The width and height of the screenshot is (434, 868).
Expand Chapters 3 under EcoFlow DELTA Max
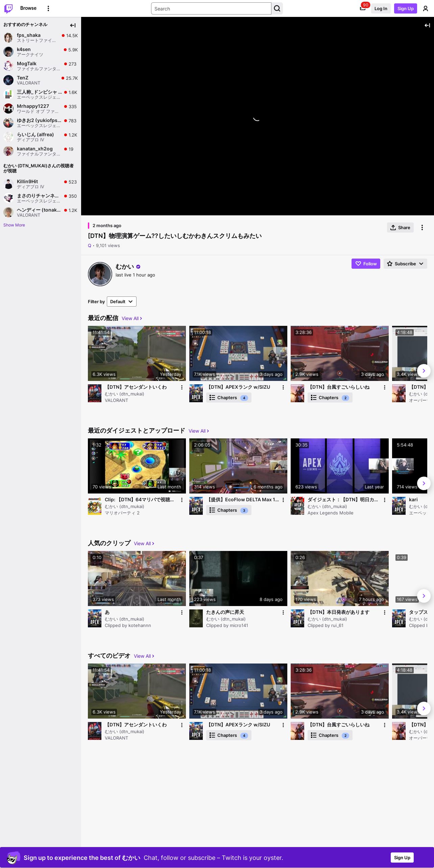pos(229,510)
